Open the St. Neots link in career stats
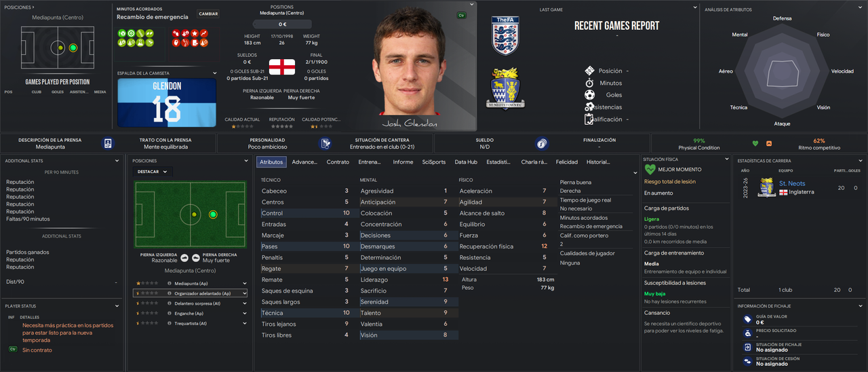This screenshot has height=372, width=868. tap(792, 183)
